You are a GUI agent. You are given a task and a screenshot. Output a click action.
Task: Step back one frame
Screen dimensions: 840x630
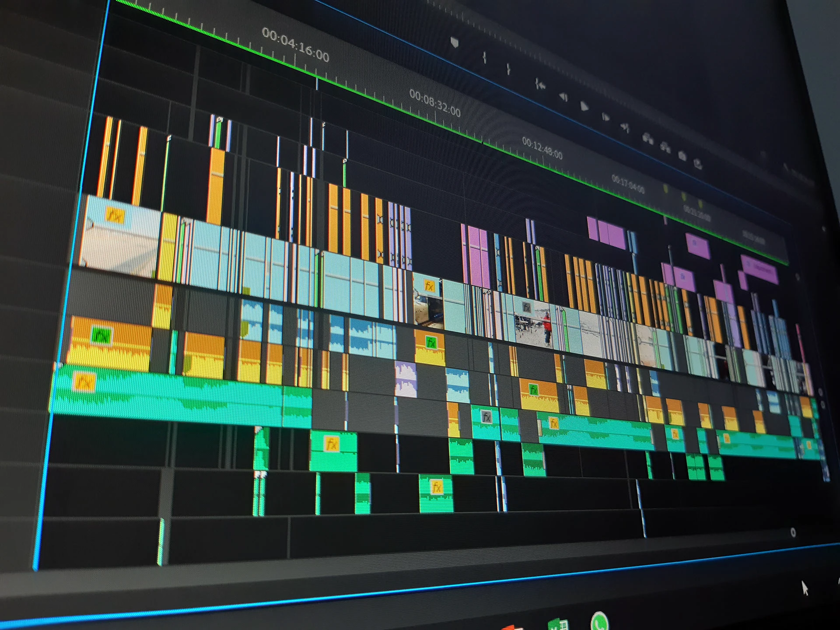[563, 97]
